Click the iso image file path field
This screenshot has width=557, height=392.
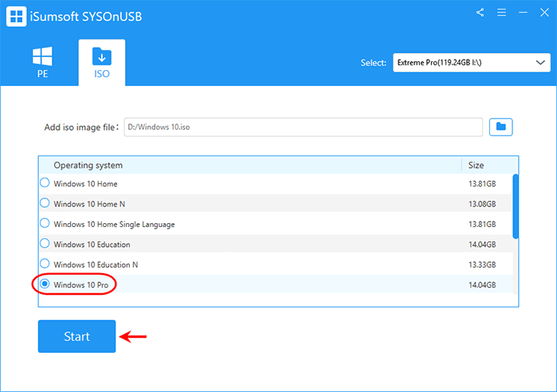[x=303, y=127]
